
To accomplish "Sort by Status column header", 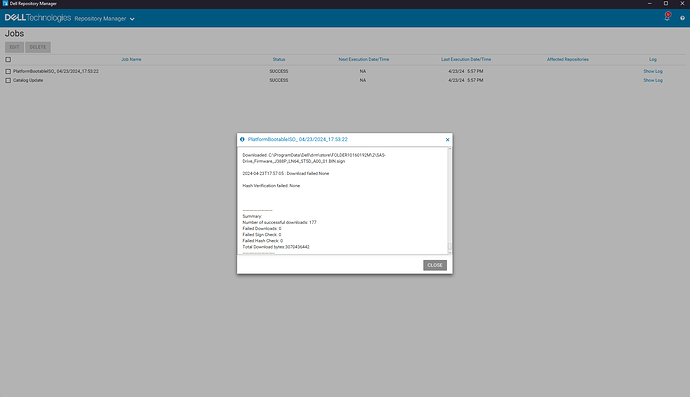I will click(x=279, y=59).
